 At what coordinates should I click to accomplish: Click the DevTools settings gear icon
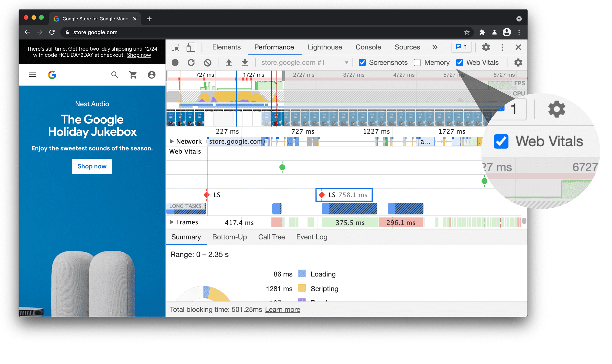coord(486,47)
